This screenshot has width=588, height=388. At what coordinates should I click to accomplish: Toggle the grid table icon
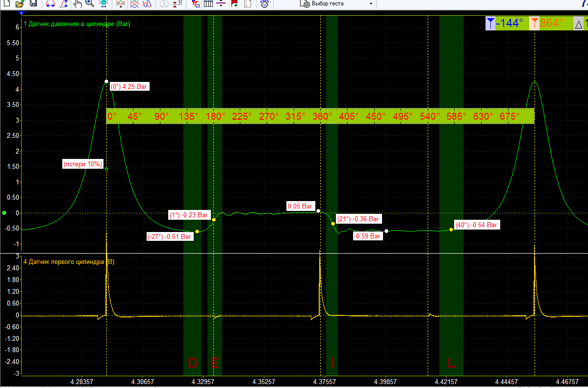click(x=208, y=4)
